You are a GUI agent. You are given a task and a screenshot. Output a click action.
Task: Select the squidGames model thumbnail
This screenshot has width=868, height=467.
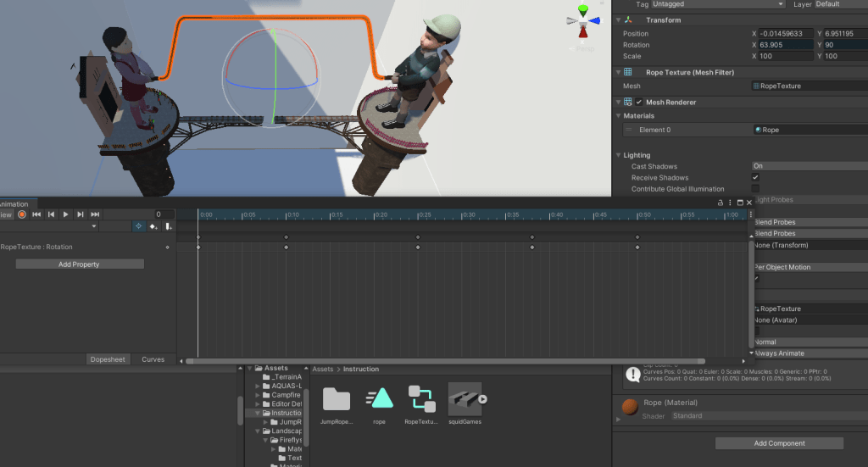(x=465, y=398)
